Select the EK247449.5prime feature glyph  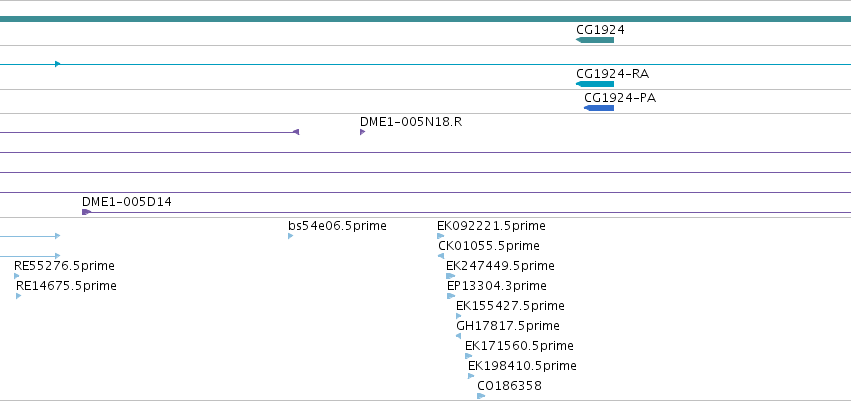click(450, 276)
